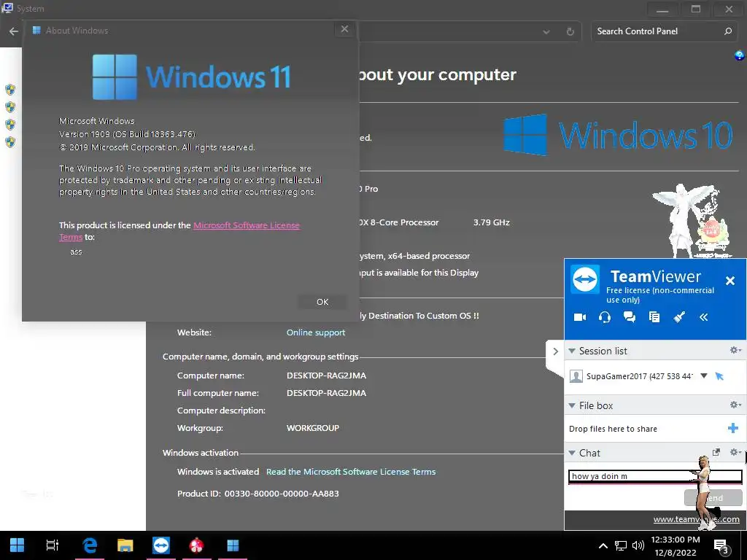747x560 pixels.
Task: Open Task View from taskbar
Action: (x=53, y=545)
